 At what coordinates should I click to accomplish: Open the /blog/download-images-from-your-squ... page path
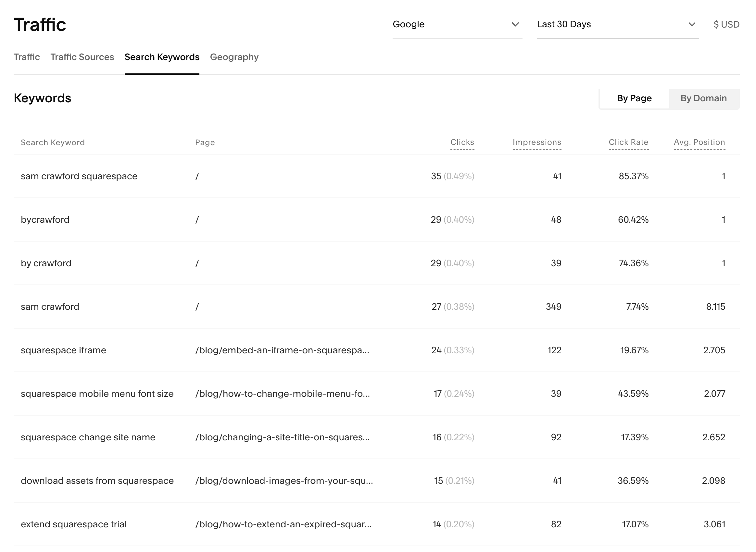pos(284,481)
